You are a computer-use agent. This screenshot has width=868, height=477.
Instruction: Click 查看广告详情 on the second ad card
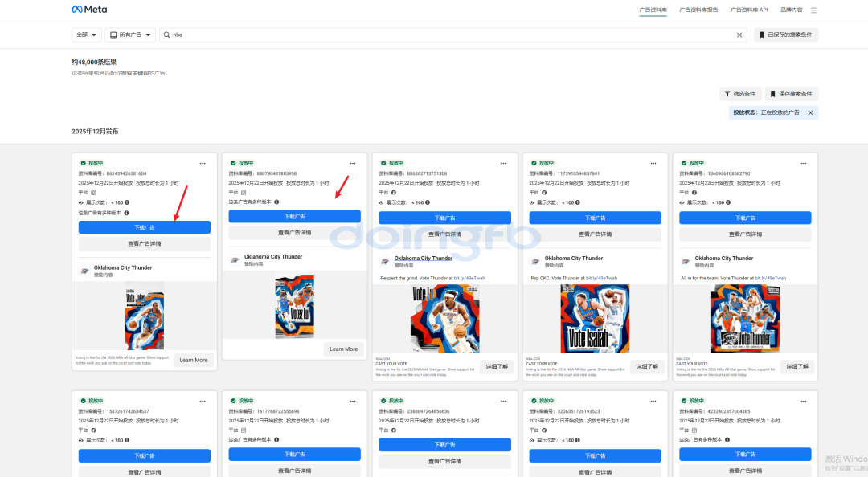[x=294, y=233]
